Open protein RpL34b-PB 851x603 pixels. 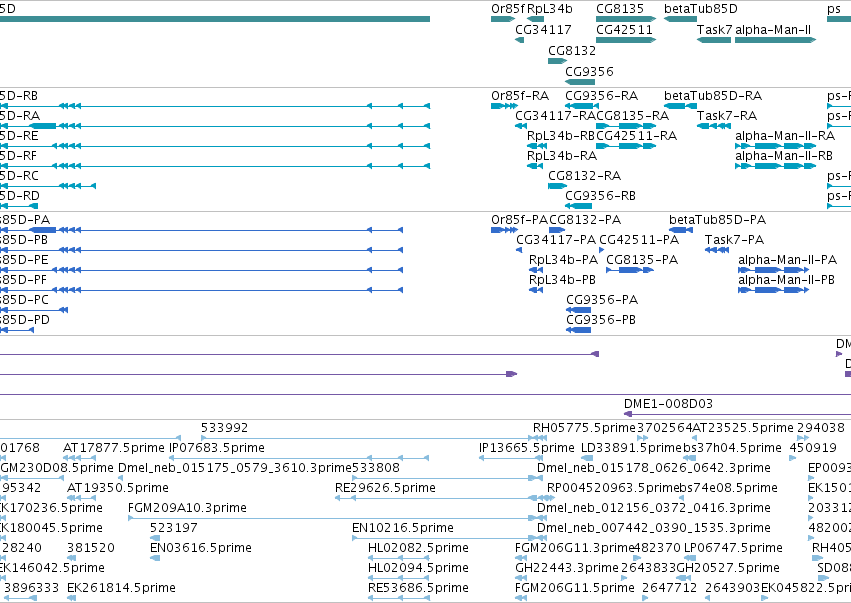(x=562, y=280)
